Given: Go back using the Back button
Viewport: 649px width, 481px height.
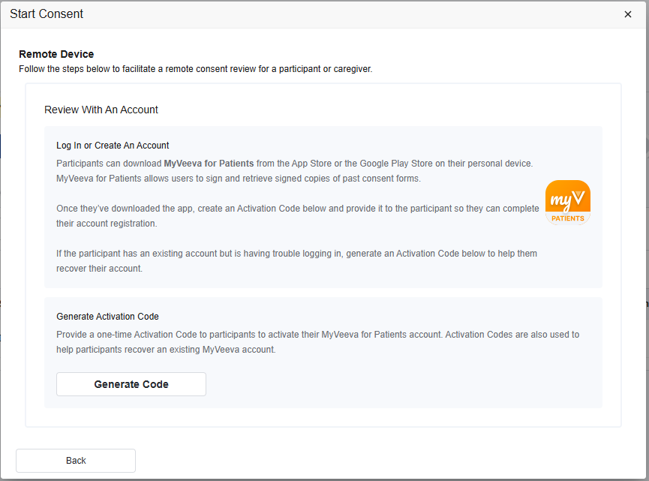Looking at the screenshot, I should pos(76,461).
